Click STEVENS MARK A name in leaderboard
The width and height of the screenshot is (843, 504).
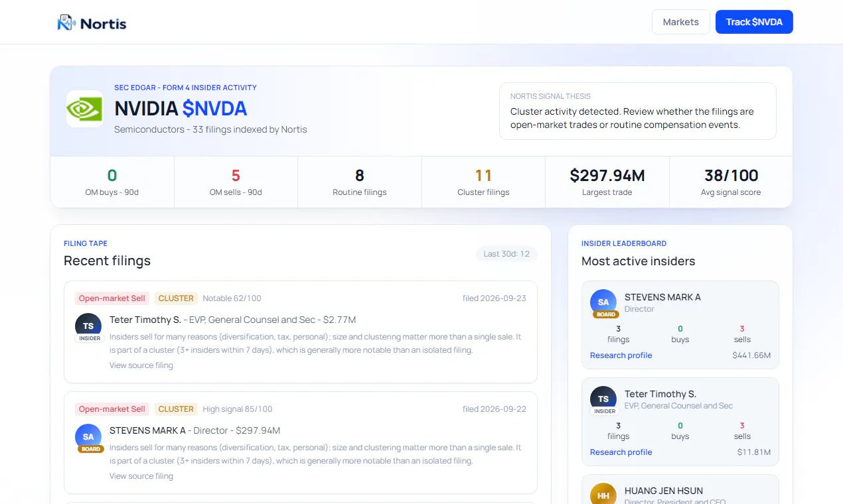662,297
